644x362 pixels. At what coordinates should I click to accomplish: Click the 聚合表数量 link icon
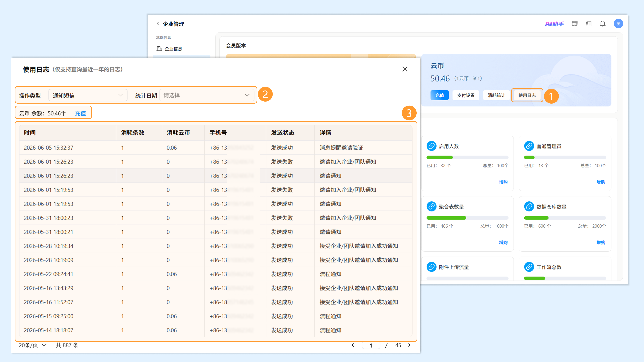coord(432,207)
